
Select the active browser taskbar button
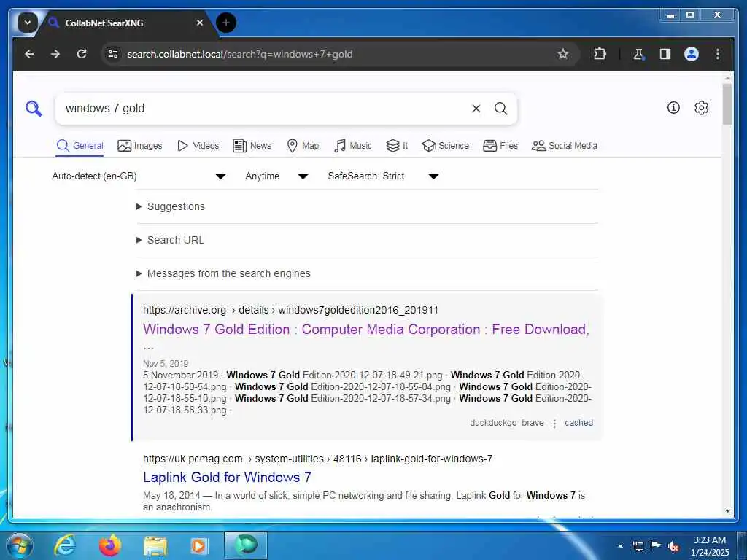[246, 545]
